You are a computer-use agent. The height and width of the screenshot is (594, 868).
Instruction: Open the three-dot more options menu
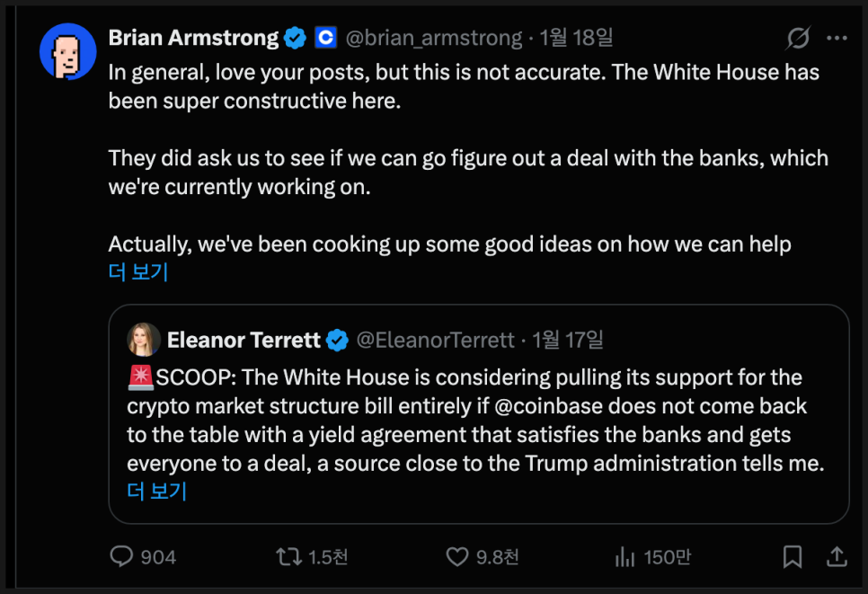click(837, 39)
